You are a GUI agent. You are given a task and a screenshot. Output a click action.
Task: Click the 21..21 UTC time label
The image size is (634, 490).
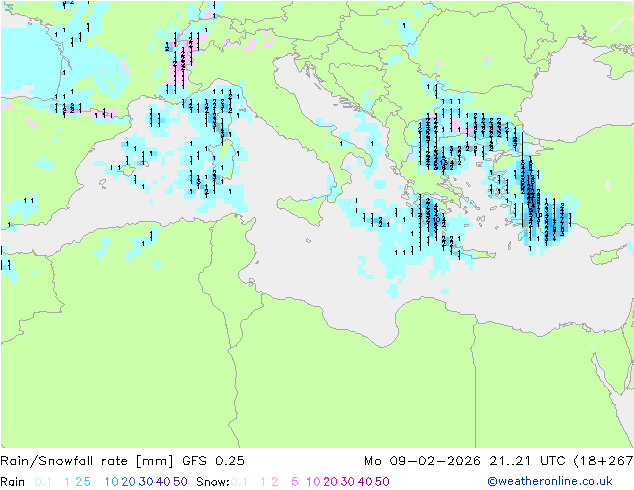point(528,461)
